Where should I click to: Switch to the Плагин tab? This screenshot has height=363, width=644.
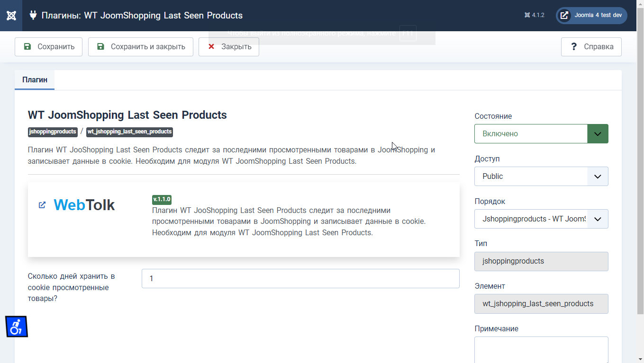coord(35,80)
